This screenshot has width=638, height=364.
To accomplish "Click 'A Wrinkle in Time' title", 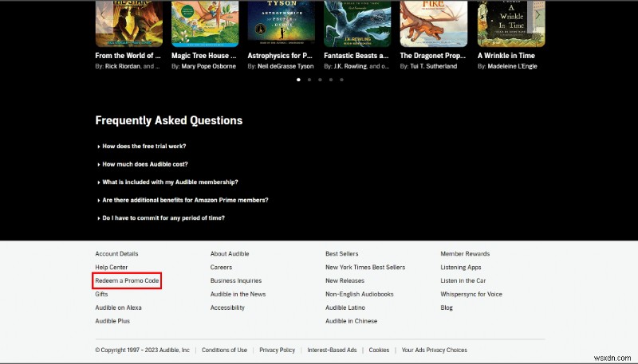I will [506, 56].
